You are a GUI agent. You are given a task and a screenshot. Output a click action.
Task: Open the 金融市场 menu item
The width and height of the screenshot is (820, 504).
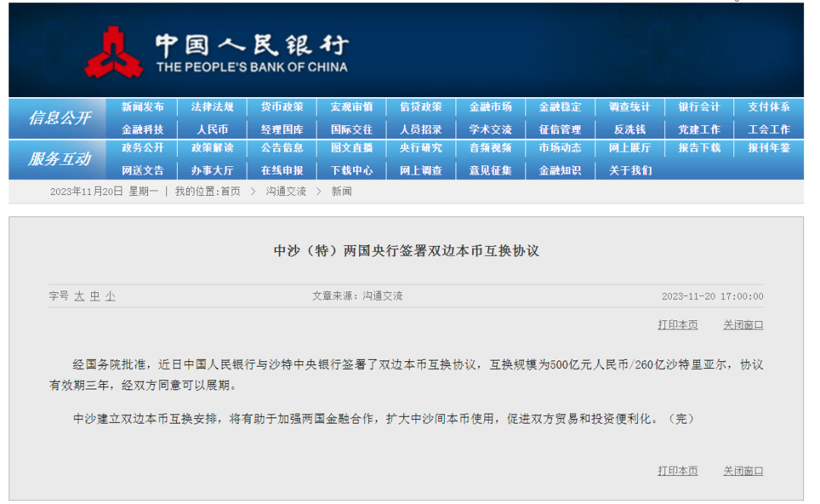point(490,107)
